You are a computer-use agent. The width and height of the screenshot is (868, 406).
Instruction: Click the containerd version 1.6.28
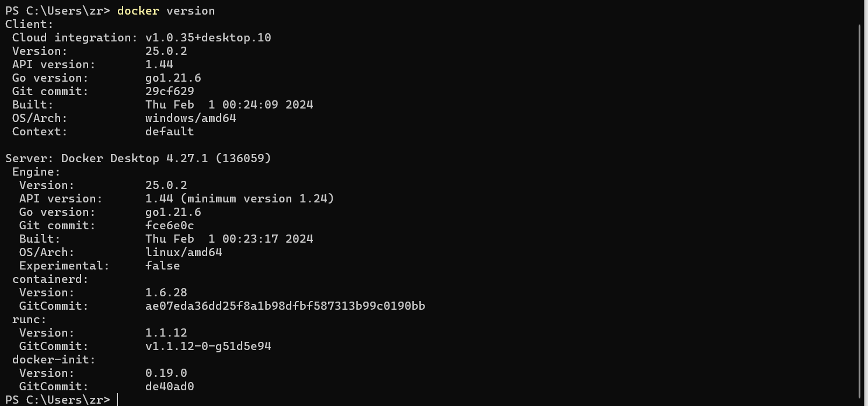166,293
